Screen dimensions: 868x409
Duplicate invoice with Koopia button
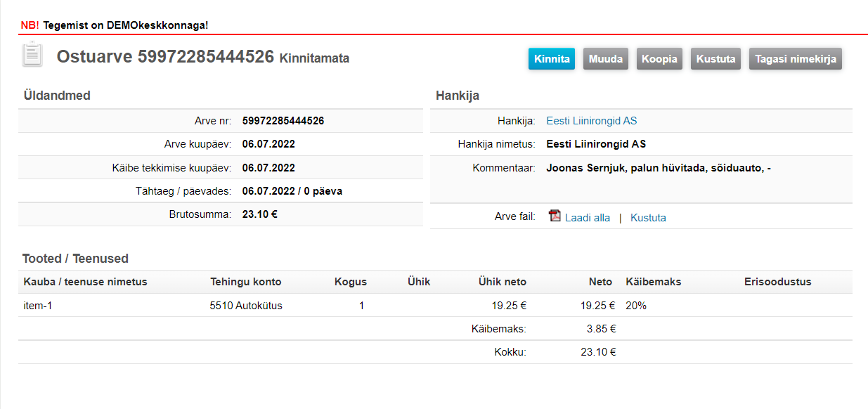(x=660, y=59)
